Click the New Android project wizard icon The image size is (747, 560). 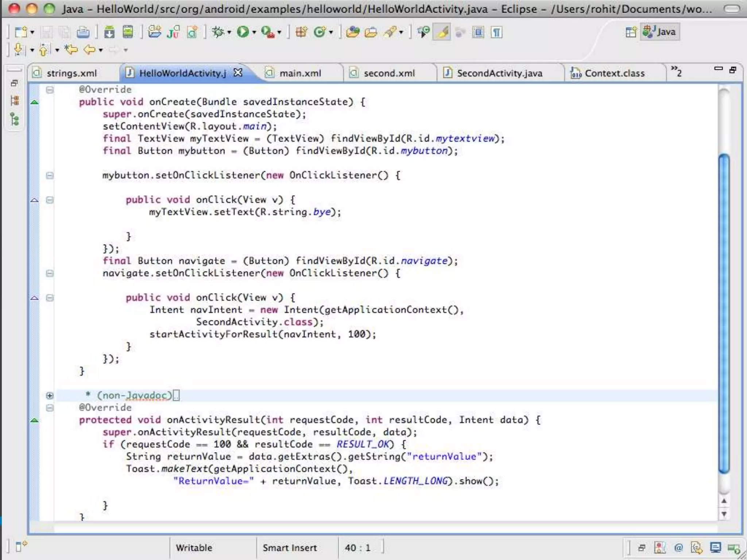tap(154, 32)
